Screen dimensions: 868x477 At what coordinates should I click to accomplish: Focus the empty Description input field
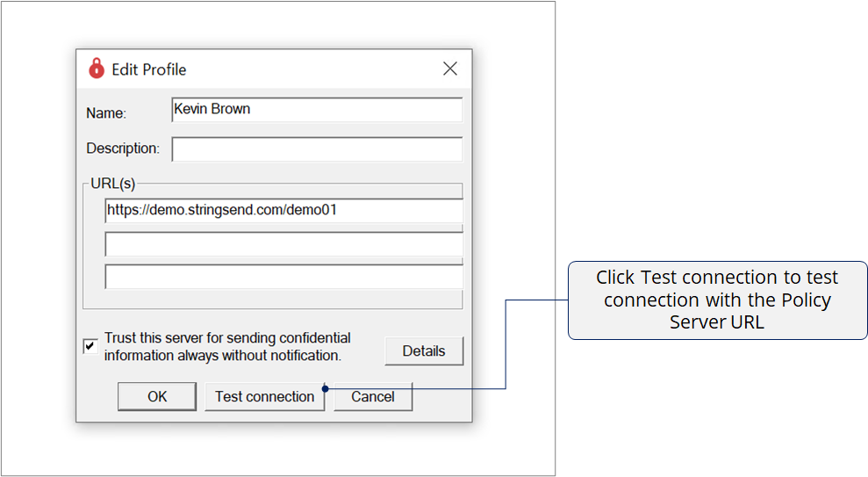(317, 149)
